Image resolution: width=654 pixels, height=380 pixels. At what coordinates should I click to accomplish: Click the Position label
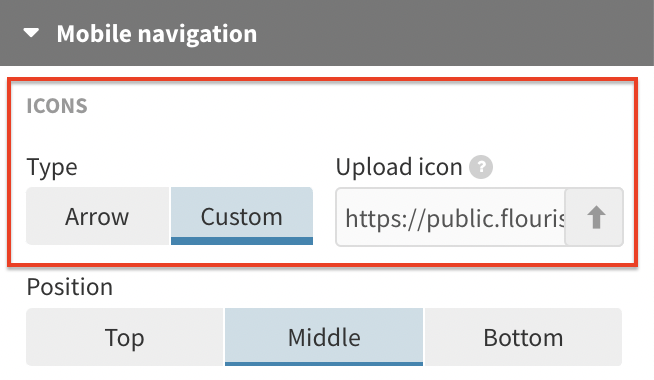coord(70,287)
